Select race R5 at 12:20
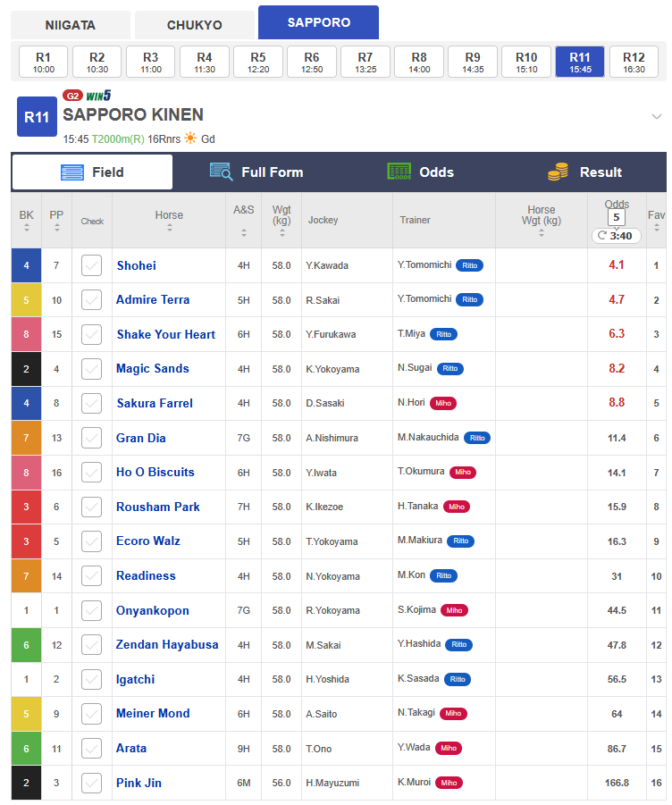Viewport: 672px width, 805px height. pos(258,63)
